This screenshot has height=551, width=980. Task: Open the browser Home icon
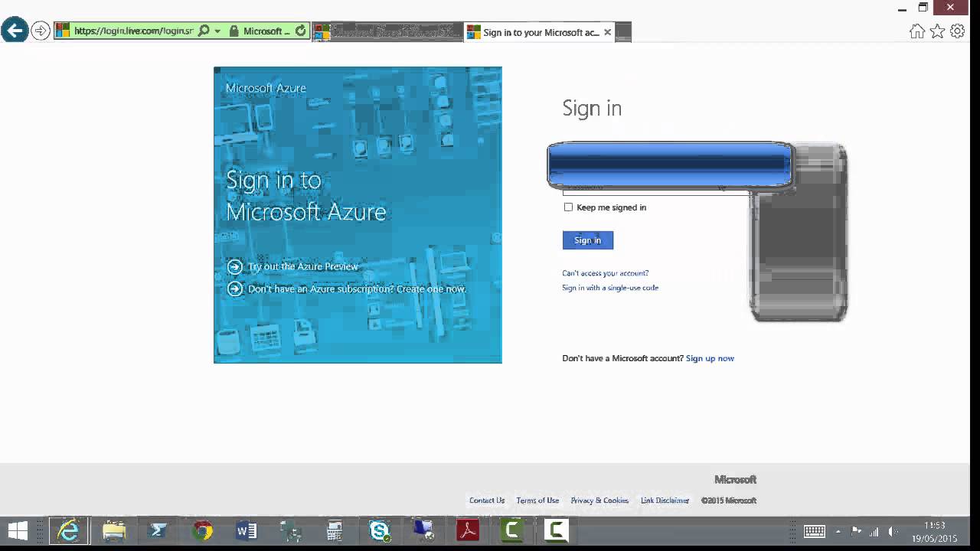click(917, 31)
